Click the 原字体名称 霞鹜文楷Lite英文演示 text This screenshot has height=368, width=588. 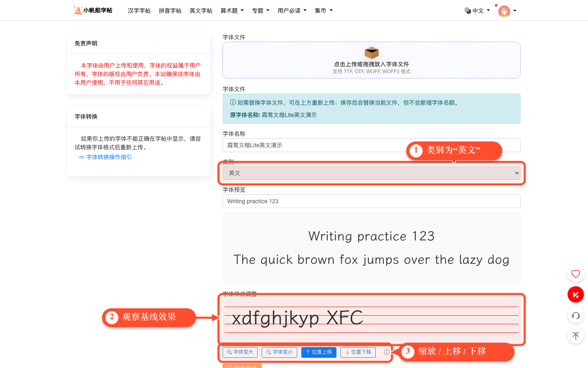click(273, 115)
